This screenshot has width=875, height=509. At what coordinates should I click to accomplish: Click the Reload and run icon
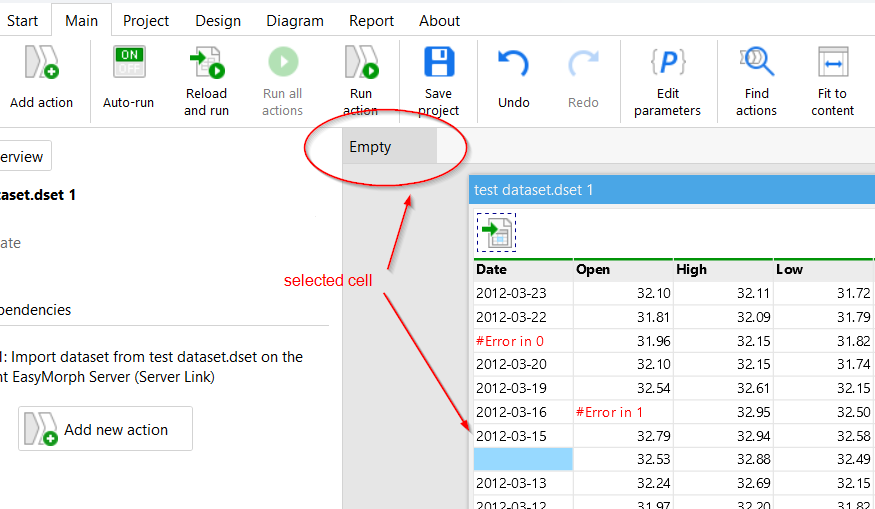206,63
